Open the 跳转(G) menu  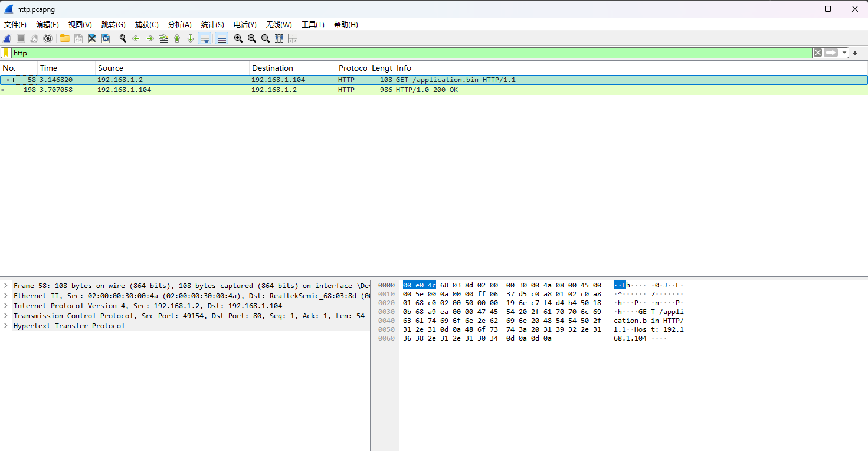(x=113, y=25)
